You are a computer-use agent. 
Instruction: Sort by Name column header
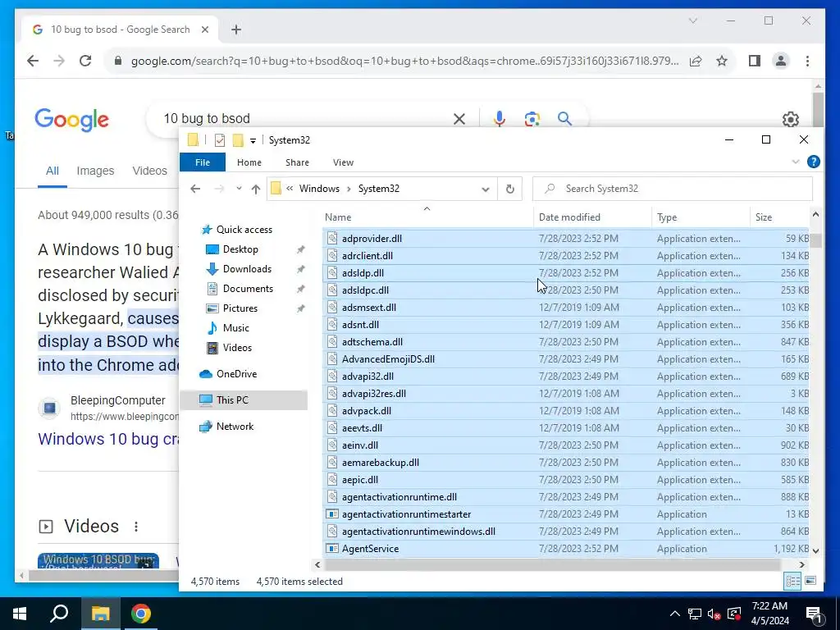pyautogui.click(x=337, y=217)
